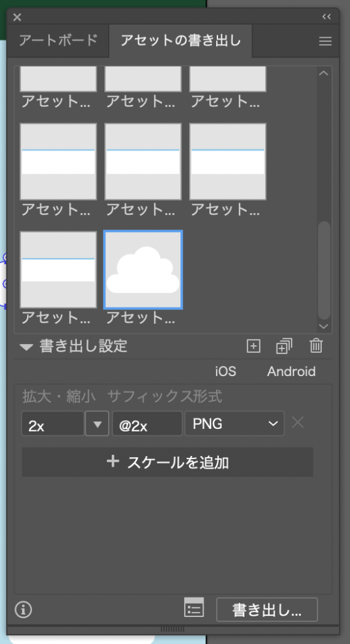
Task: Delete selected asset with trash icon
Action: (x=316, y=346)
